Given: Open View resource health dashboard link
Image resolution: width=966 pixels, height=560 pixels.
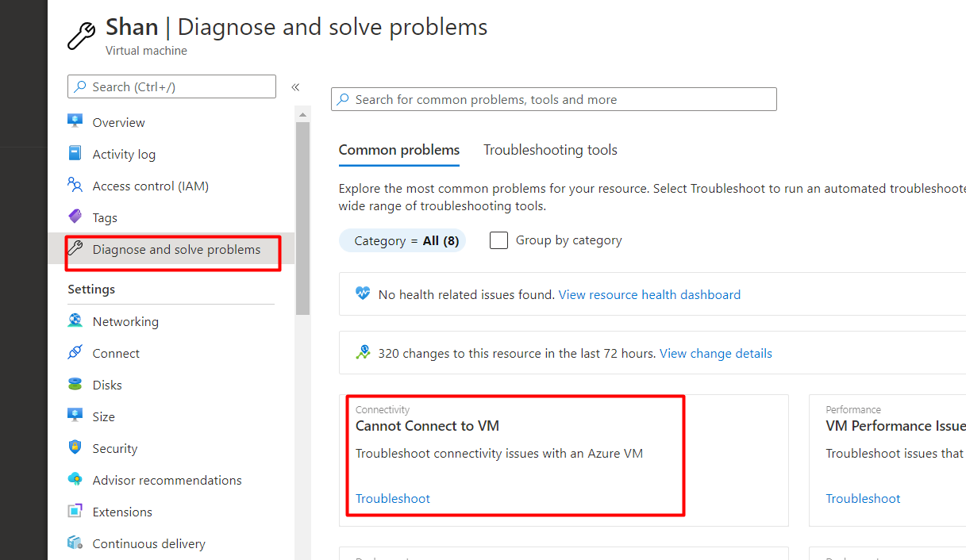Looking at the screenshot, I should click(649, 294).
